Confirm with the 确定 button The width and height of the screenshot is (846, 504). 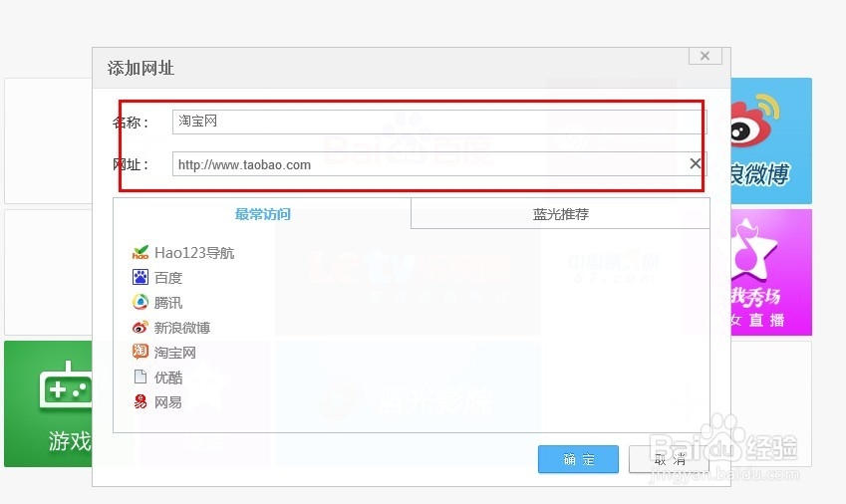[x=578, y=459]
